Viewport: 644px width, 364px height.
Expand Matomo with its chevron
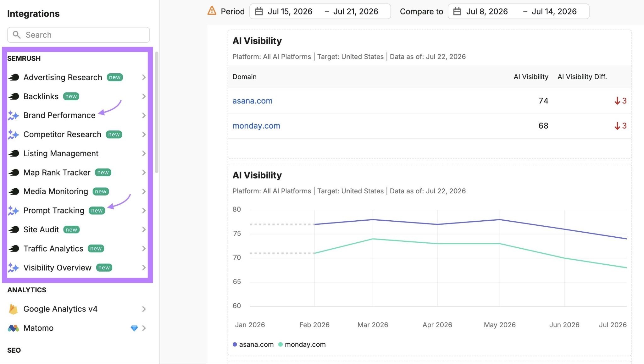click(144, 328)
